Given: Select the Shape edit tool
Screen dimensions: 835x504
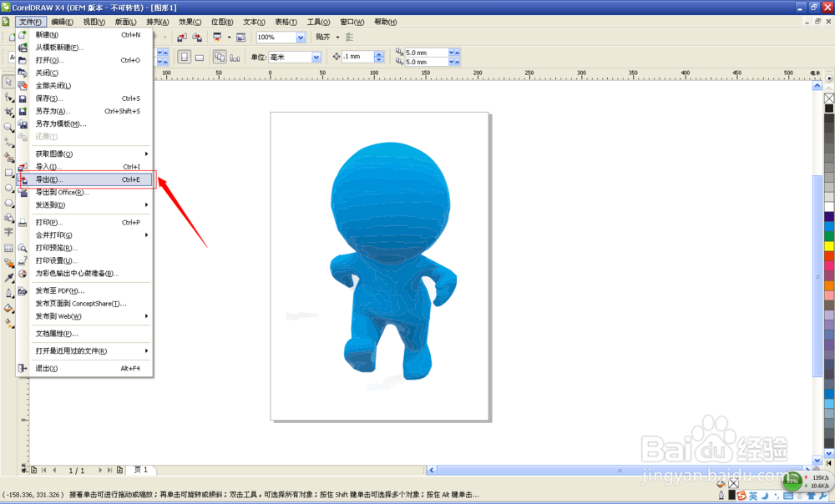Looking at the screenshot, I should pos(8,97).
